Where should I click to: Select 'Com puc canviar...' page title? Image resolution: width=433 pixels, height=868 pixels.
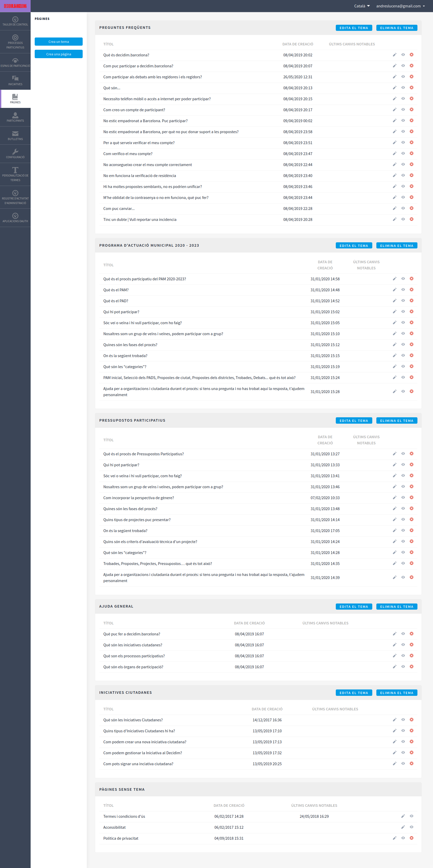point(119,209)
